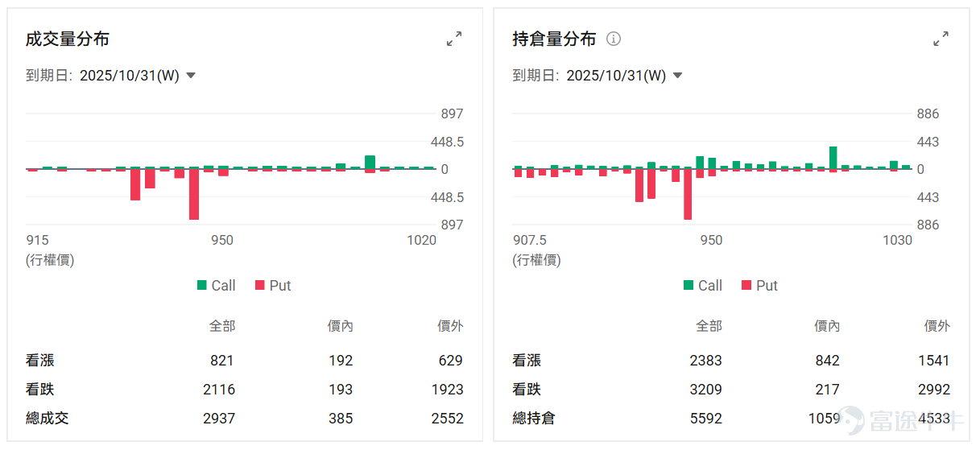Click the value 2116 for total puts volume

pyautogui.click(x=219, y=390)
